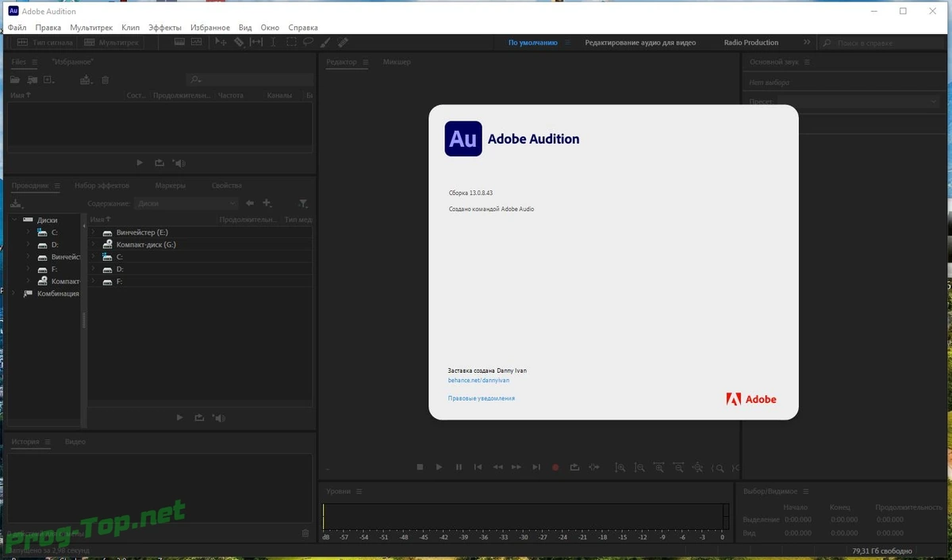The image size is (952, 560).
Task: Select the Razor tool
Action: pyautogui.click(x=239, y=42)
